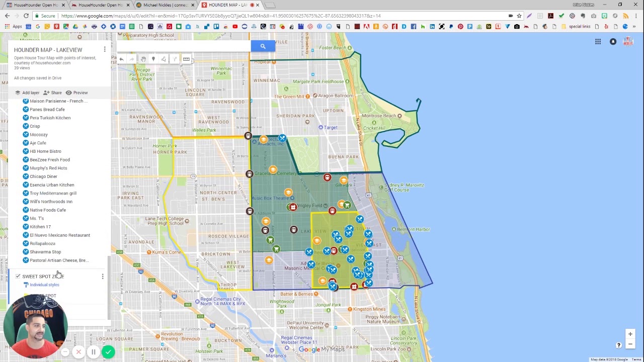
Task: Pause the screen recording
Action: (x=93, y=352)
